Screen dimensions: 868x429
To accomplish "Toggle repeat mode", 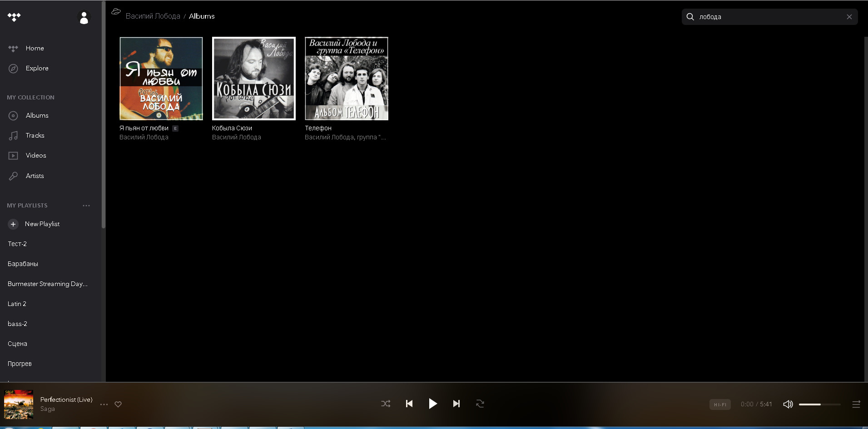I will (480, 404).
